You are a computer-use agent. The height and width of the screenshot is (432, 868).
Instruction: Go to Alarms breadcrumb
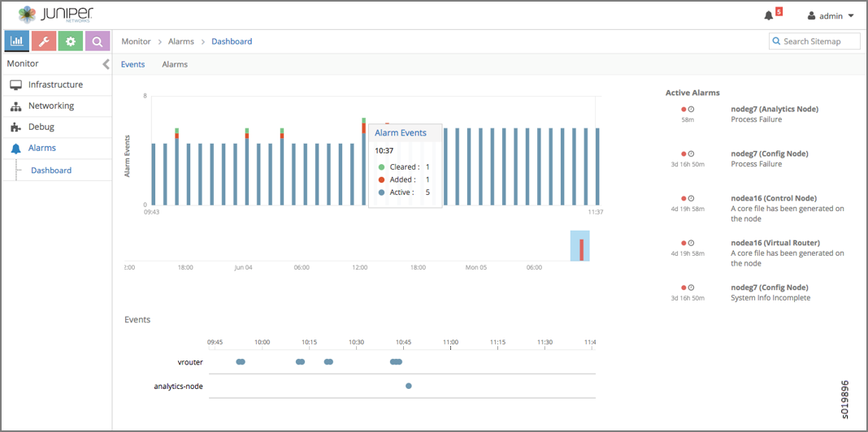point(181,41)
